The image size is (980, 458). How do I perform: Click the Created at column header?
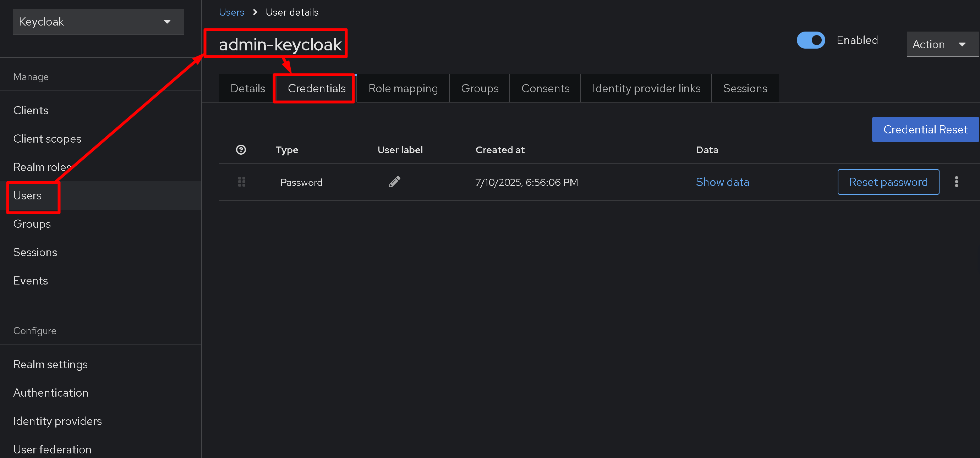tap(500, 150)
